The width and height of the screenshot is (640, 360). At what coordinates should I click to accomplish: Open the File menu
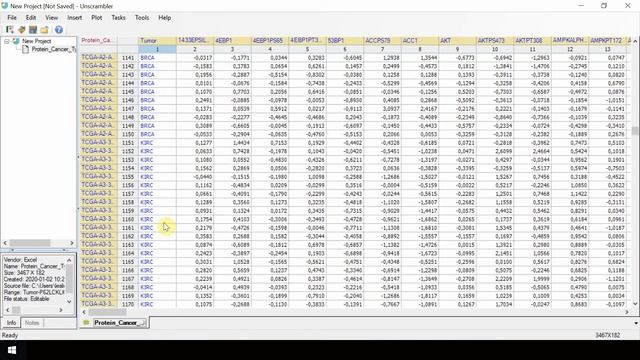click(x=12, y=18)
